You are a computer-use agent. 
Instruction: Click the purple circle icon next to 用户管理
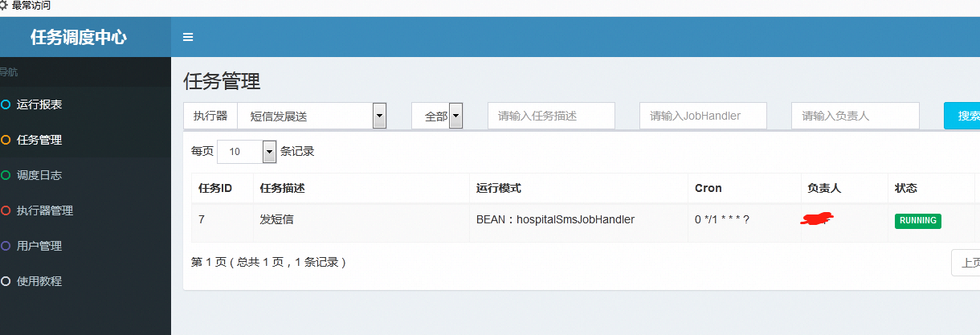tap(6, 246)
